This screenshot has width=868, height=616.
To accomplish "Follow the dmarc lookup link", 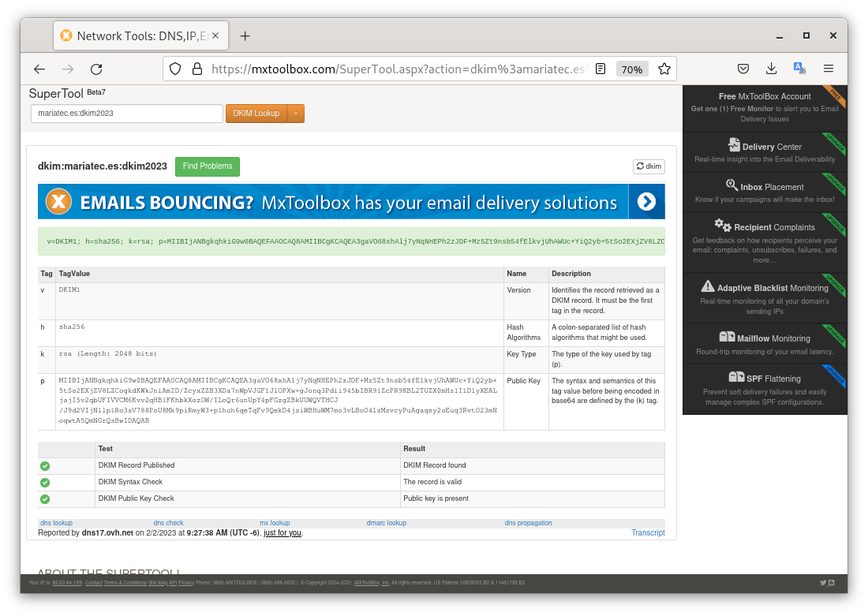I will [386, 523].
